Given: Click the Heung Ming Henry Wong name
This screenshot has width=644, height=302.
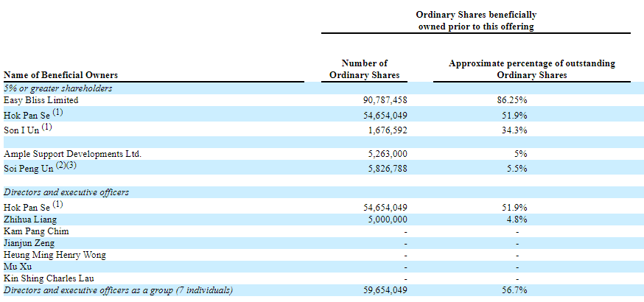Looking at the screenshot, I should pyautogui.click(x=55, y=255).
